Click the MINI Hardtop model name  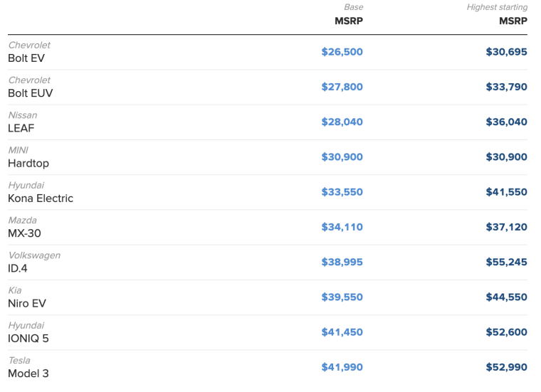click(x=28, y=163)
